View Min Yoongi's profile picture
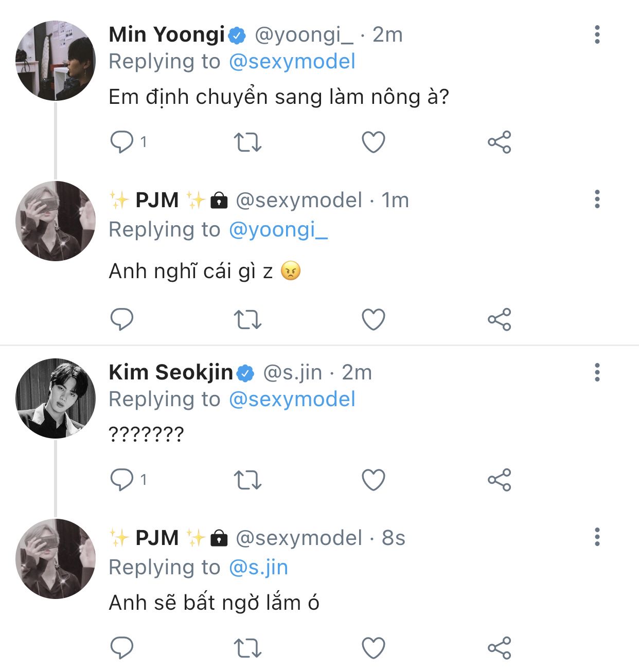The width and height of the screenshot is (639, 672). click(x=56, y=61)
